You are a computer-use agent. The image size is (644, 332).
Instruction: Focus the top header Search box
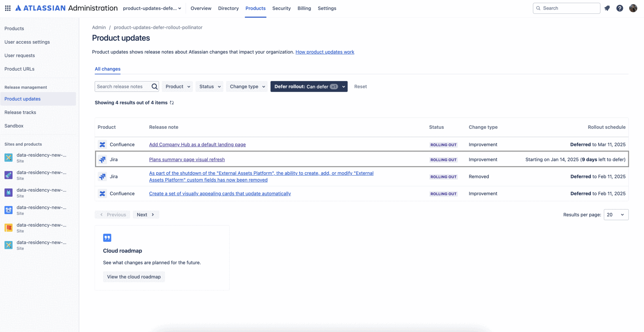(567, 8)
